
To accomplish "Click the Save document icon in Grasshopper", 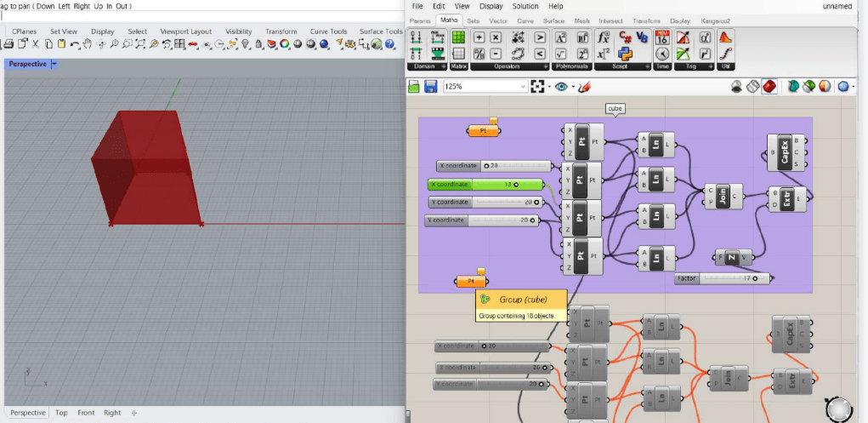I will click(x=430, y=87).
